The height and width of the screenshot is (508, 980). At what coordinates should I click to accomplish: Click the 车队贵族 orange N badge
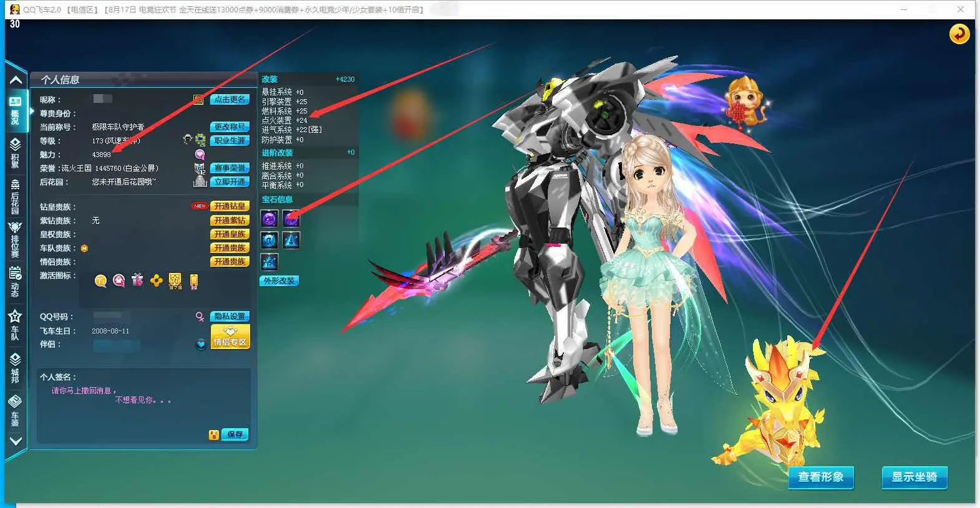[84, 248]
